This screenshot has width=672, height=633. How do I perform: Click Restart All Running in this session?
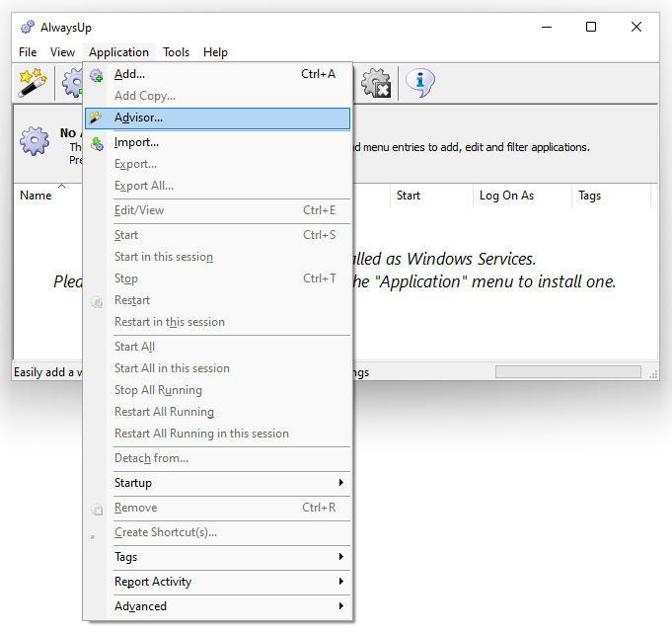coord(218,434)
